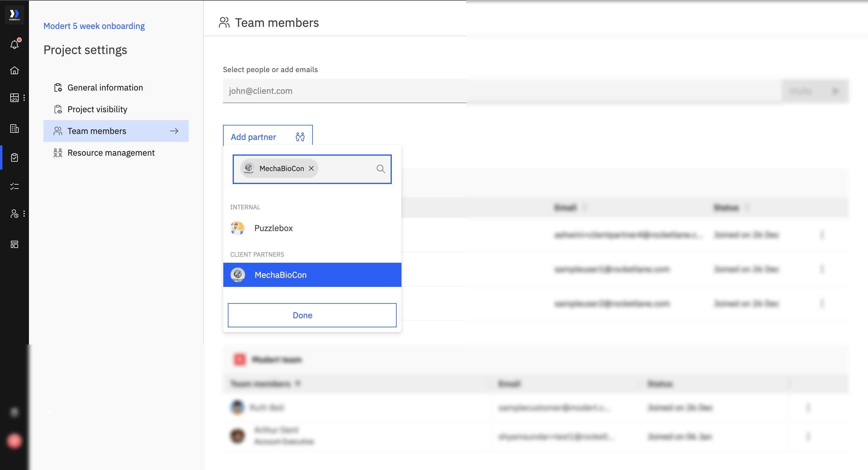Viewport: 868px width, 470px height.
Task: Open the dashboard icon in sidebar
Action: point(14,98)
